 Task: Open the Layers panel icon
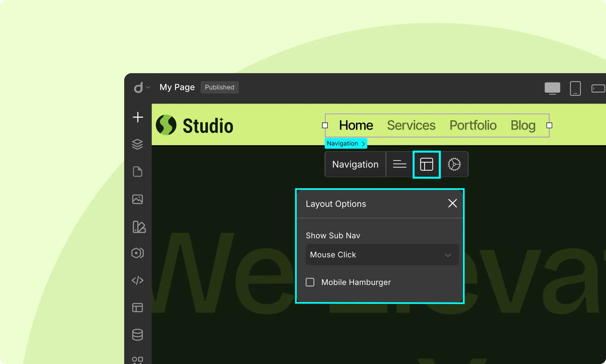pyautogui.click(x=138, y=144)
